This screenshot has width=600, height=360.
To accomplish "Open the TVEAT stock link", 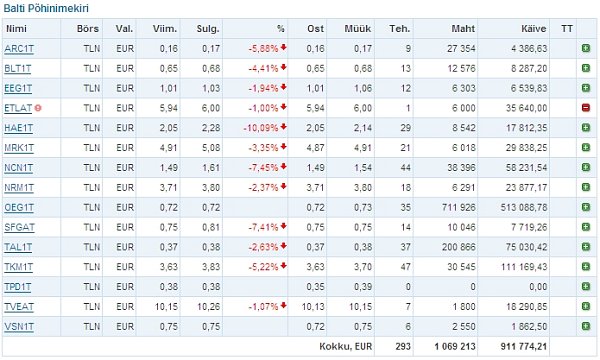I will click(19, 307).
